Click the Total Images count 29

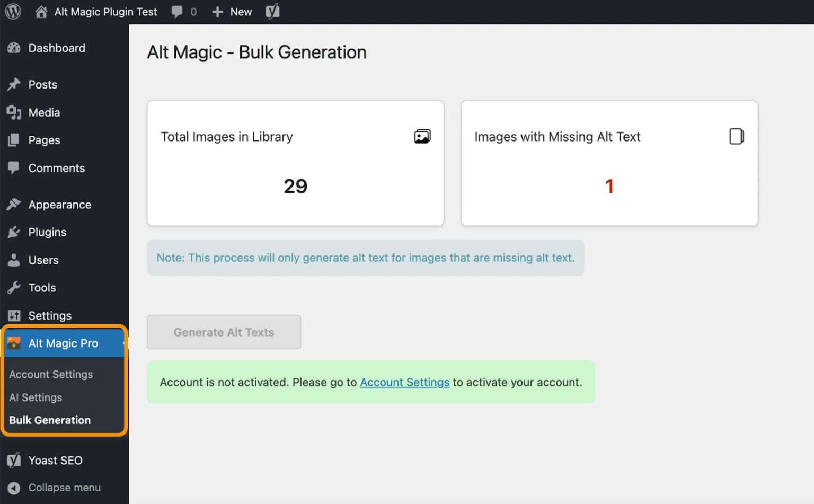(295, 186)
